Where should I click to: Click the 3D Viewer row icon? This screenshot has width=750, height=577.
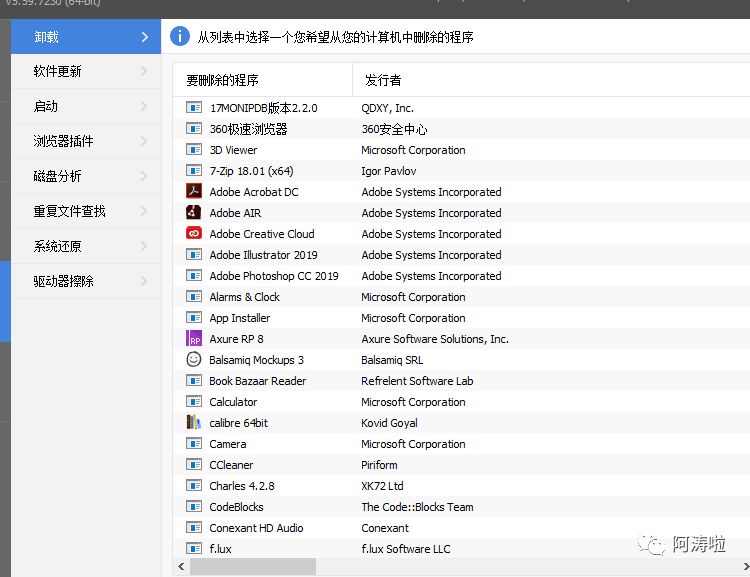194,150
